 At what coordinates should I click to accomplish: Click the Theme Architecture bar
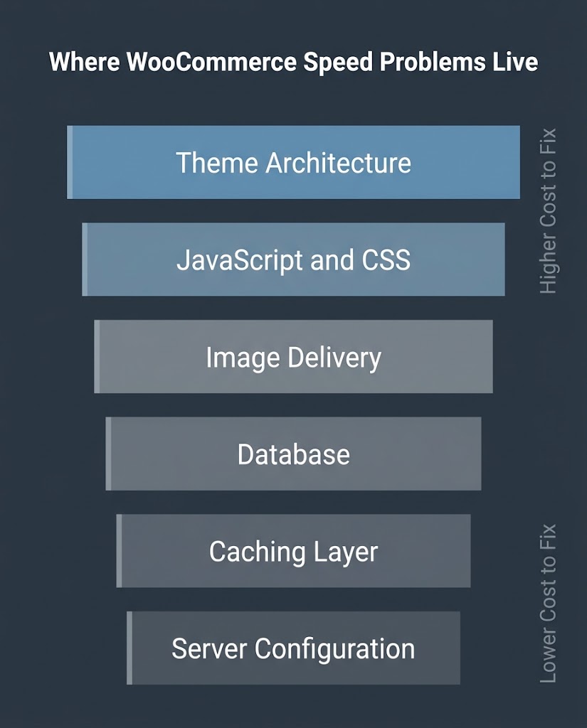pos(293,162)
